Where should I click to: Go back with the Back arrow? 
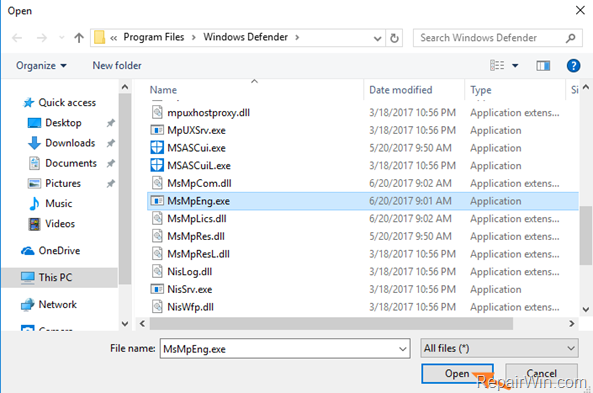pos(17,38)
